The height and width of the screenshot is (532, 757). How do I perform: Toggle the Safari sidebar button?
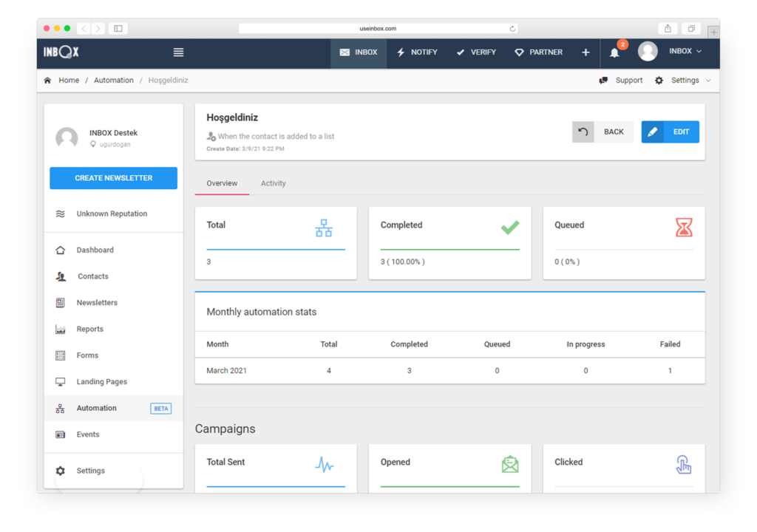click(x=118, y=29)
